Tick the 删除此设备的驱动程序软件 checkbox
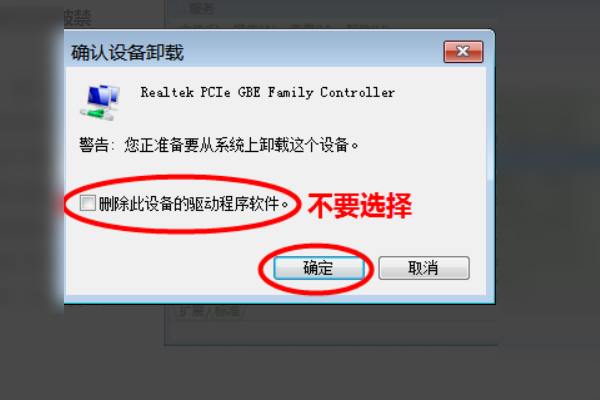 (x=88, y=203)
